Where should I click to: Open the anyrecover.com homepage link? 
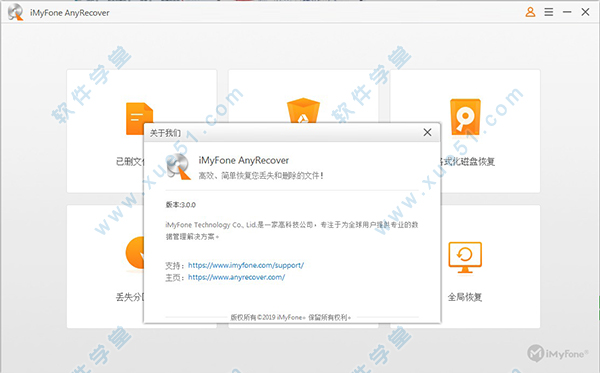point(236,277)
